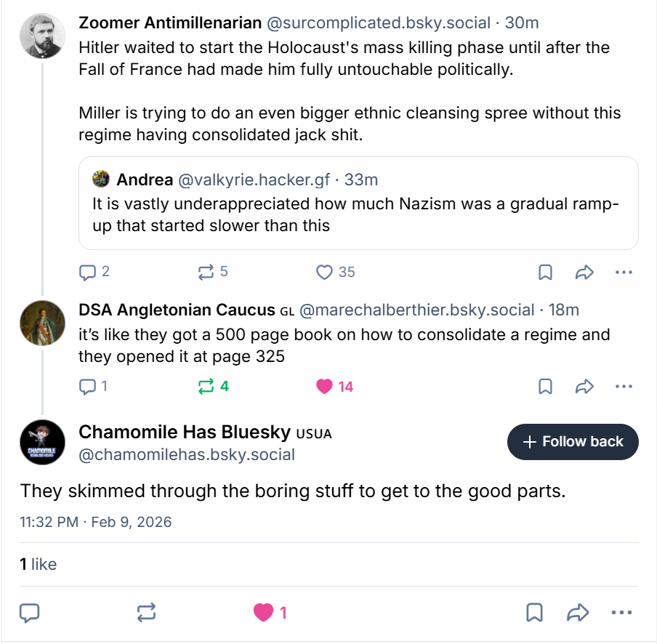The image size is (657, 644).
Task: Reply to DSA Angletonian Caucus post
Action: point(88,386)
